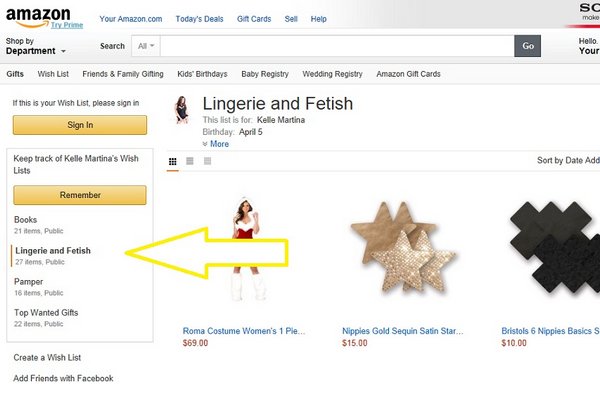Expand the More details link
This screenshot has height=396, width=600.
(216, 144)
